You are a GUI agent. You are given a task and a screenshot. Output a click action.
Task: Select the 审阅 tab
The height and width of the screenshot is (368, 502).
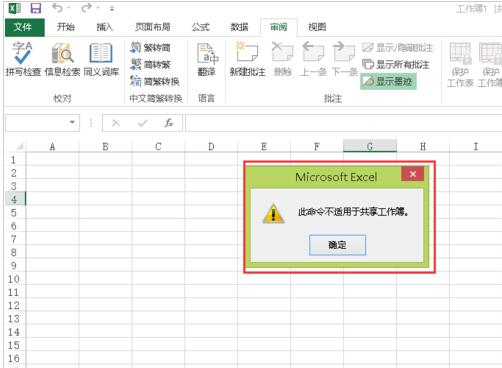(x=279, y=27)
